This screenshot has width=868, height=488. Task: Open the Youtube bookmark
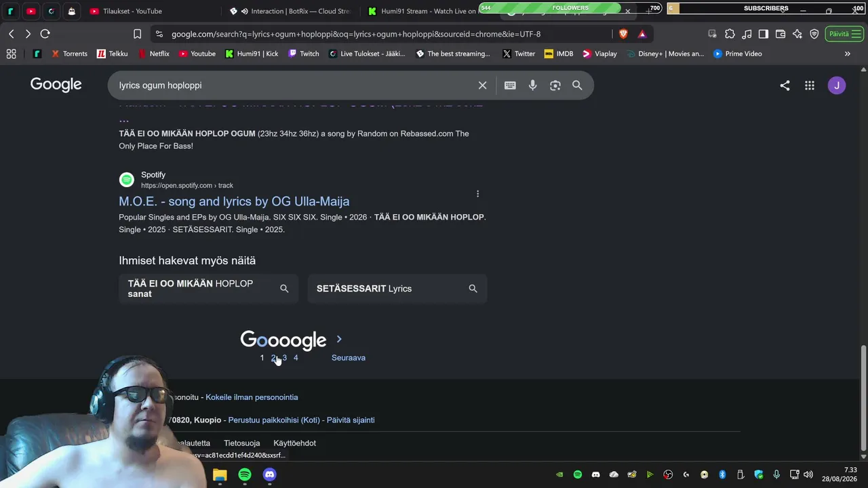coord(197,54)
